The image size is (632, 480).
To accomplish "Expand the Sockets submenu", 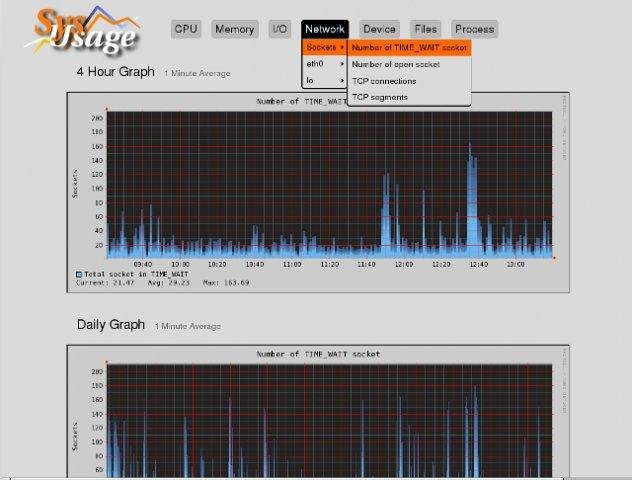I will point(325,48).
